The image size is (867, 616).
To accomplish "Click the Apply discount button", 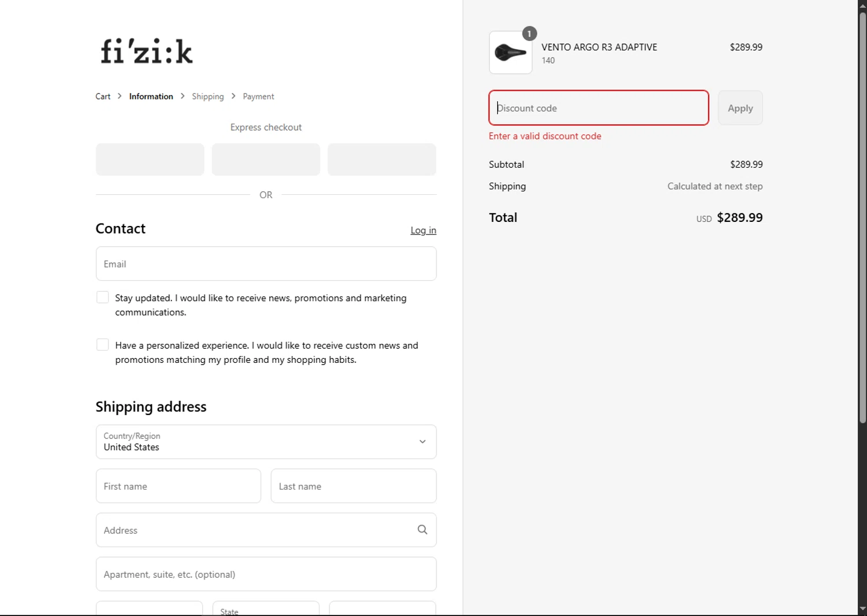I will [740, 107].
